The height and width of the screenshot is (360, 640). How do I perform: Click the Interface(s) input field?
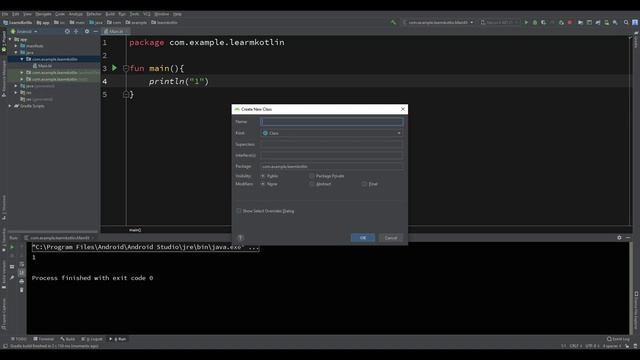pos(331,155)
